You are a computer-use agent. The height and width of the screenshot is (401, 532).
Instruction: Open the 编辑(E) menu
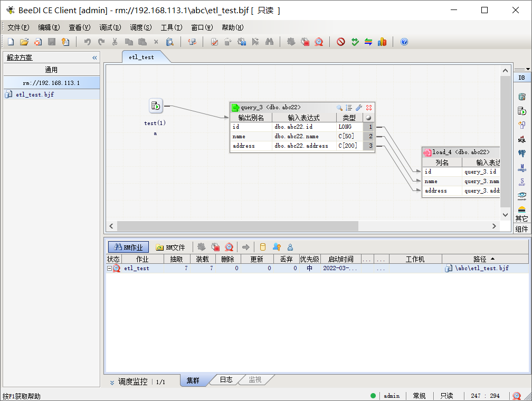tap(49, 27)
